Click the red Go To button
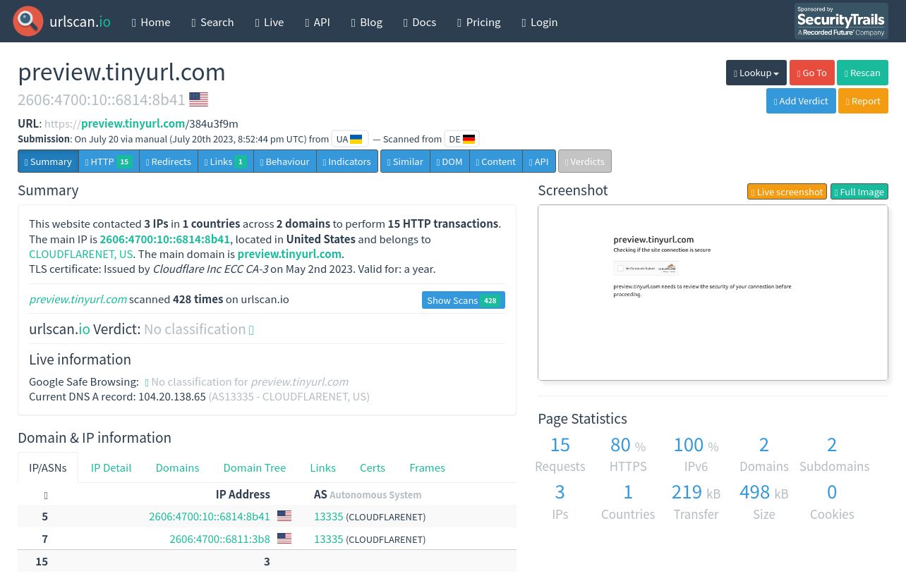 point(811,73)
